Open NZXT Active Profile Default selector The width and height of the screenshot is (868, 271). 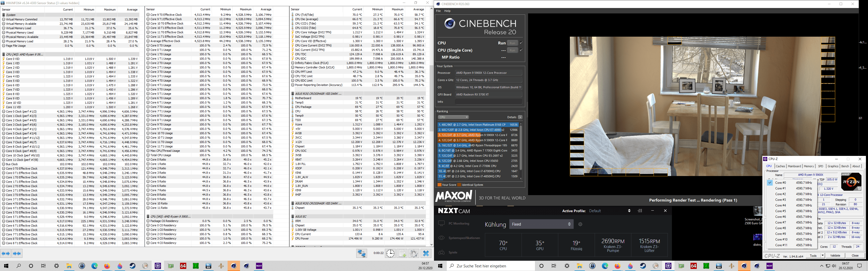[x=610, y=211]
